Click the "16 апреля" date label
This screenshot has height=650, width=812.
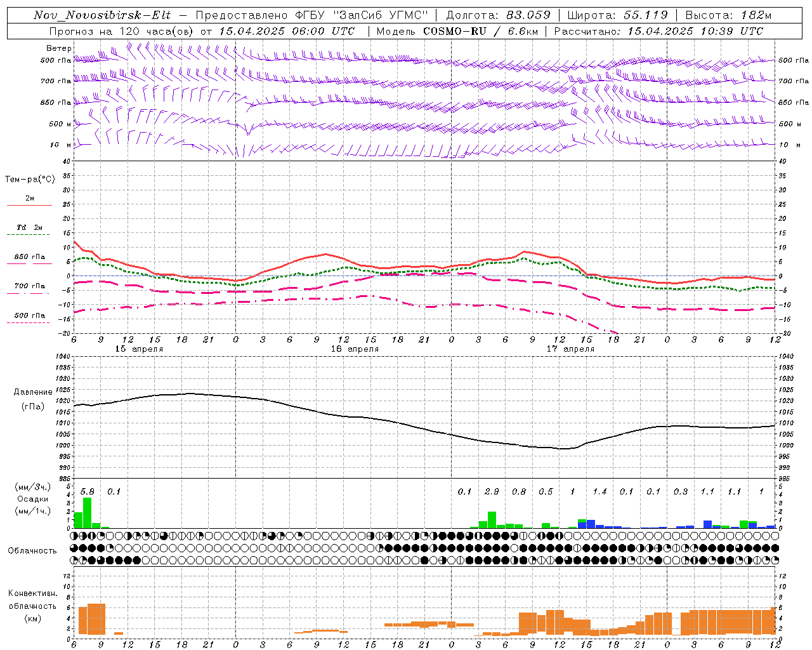point(355,349)
